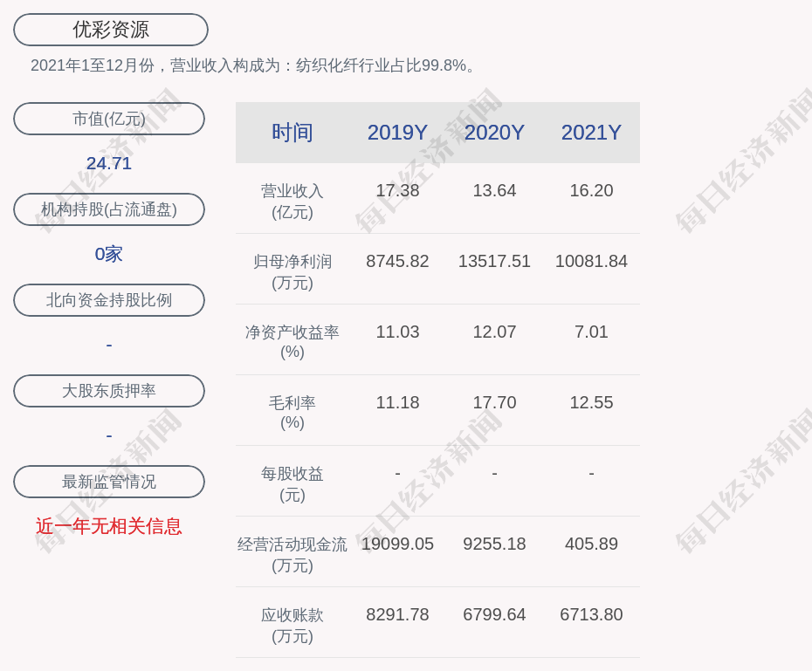The image size is (812, 671).
Task: Click revenue value 16.20
Action: [591, 190]
